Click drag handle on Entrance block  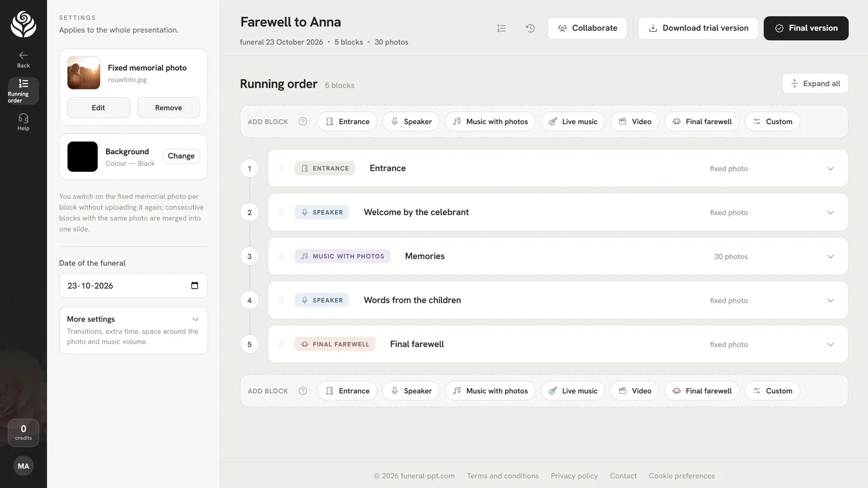tap(281, 168)
